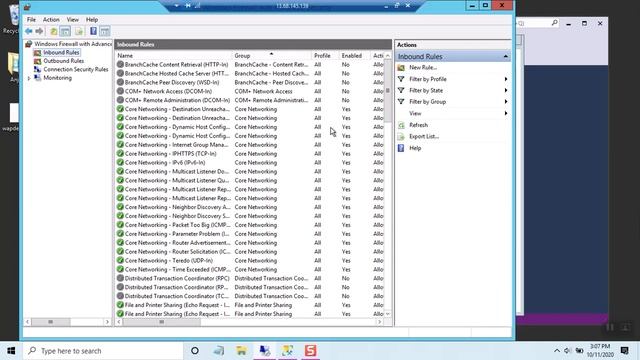Screen dimensions: 640x360
Task: Open the Help menu in the menu bar
Action: [x=92, y=20]
